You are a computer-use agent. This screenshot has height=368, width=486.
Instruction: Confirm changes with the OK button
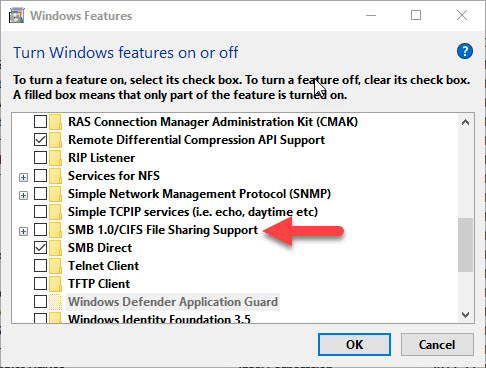pos(354,345)
